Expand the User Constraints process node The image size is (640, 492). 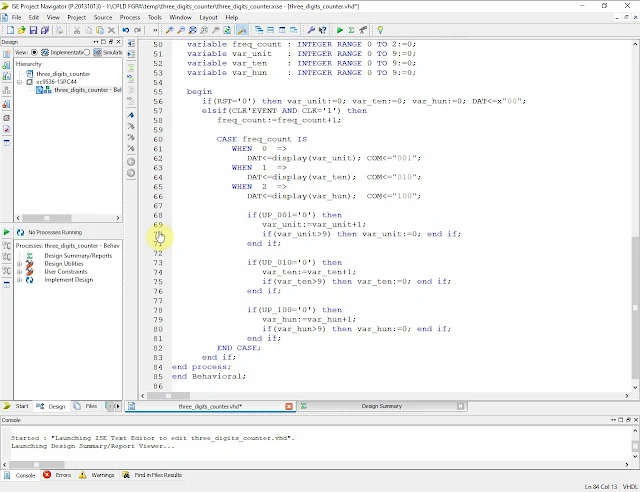19,272
